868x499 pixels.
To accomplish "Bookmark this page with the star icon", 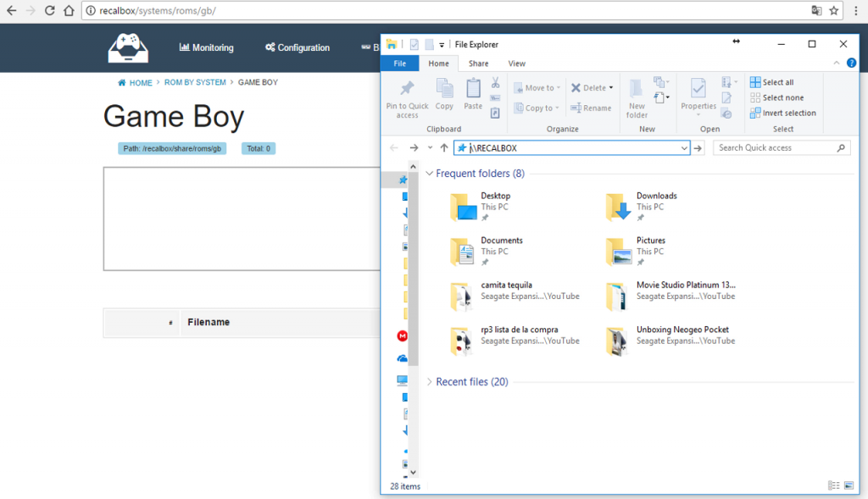I will [x=834, y=11].
